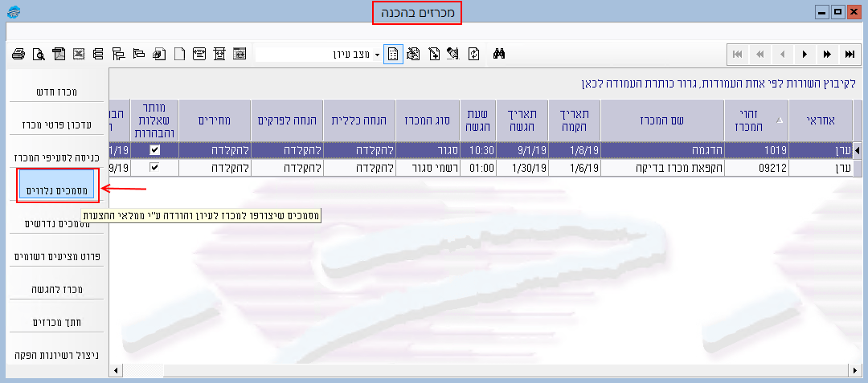Click the Excel export icon

79,55
